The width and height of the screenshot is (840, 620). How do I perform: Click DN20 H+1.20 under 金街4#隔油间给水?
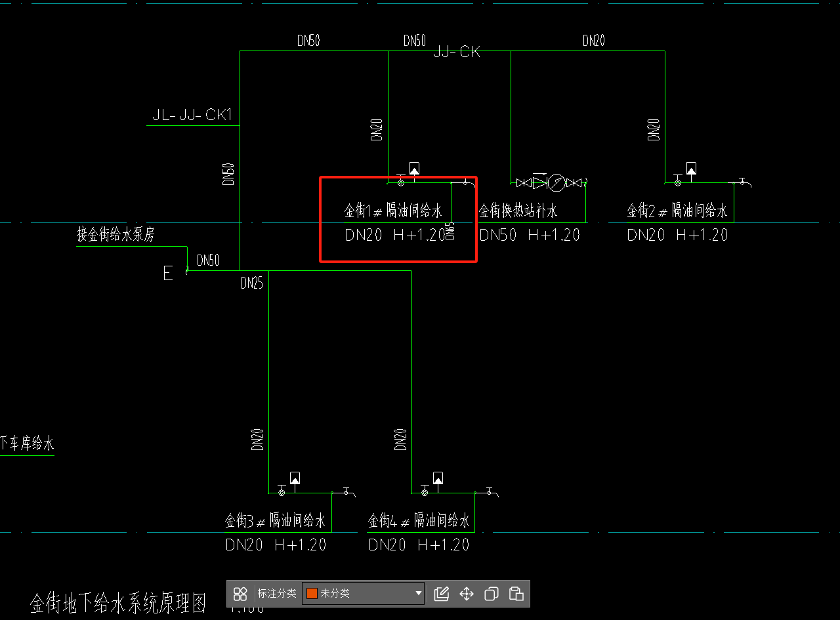[419, 545]
